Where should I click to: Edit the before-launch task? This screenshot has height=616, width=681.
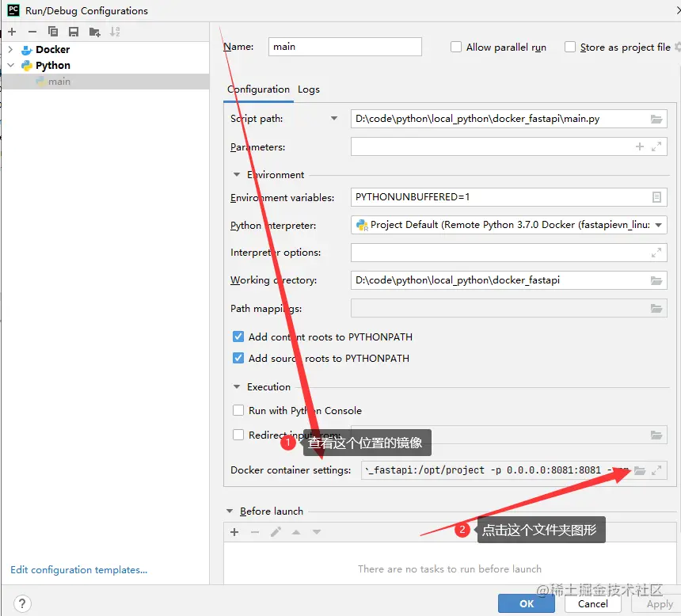[276, 532]
